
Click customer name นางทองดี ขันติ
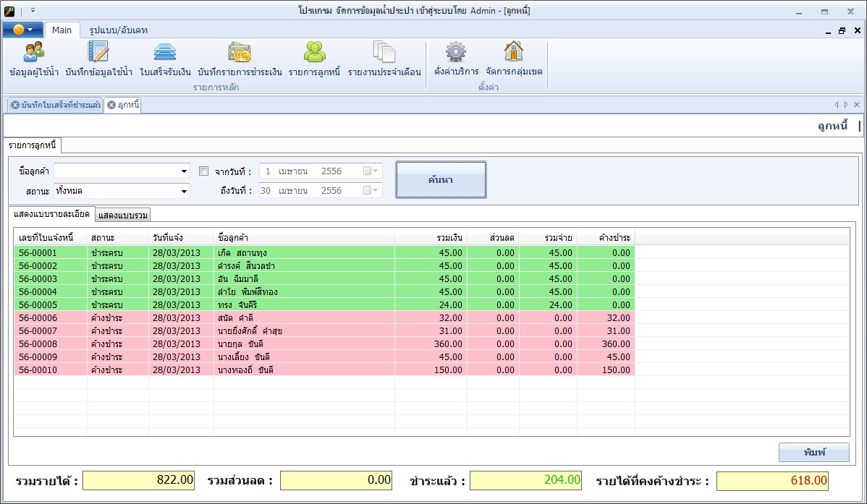pyautogui.click(x=245, y=370)
